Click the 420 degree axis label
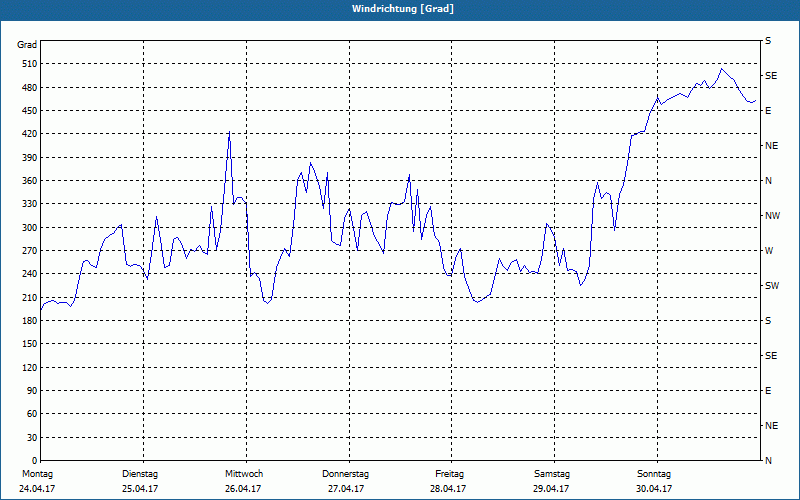 [29, 134]
